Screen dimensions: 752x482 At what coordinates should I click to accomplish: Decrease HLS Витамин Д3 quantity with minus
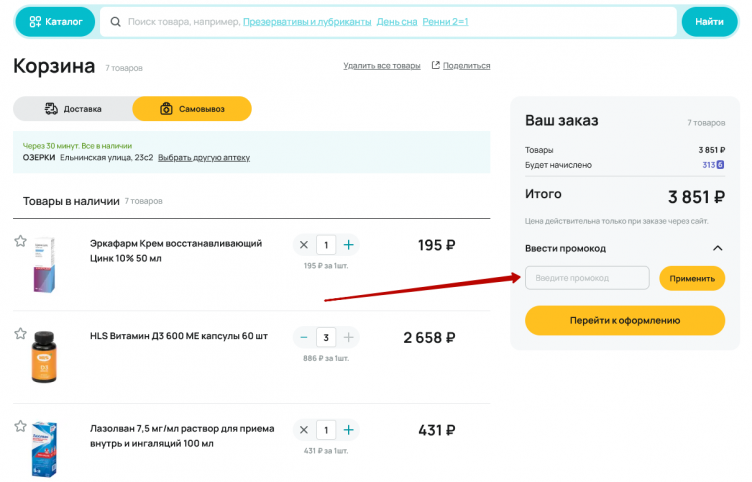(x=304, y=337)
